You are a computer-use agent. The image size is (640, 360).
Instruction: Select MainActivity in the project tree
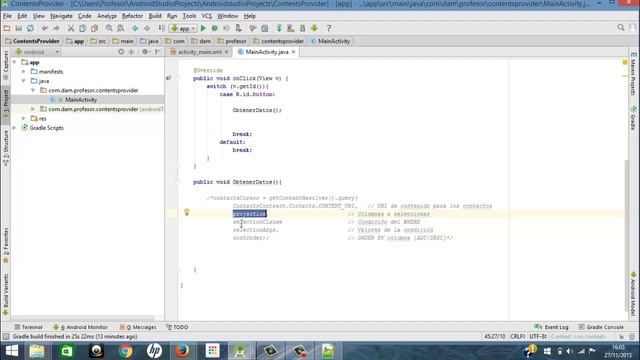point(81,100)
